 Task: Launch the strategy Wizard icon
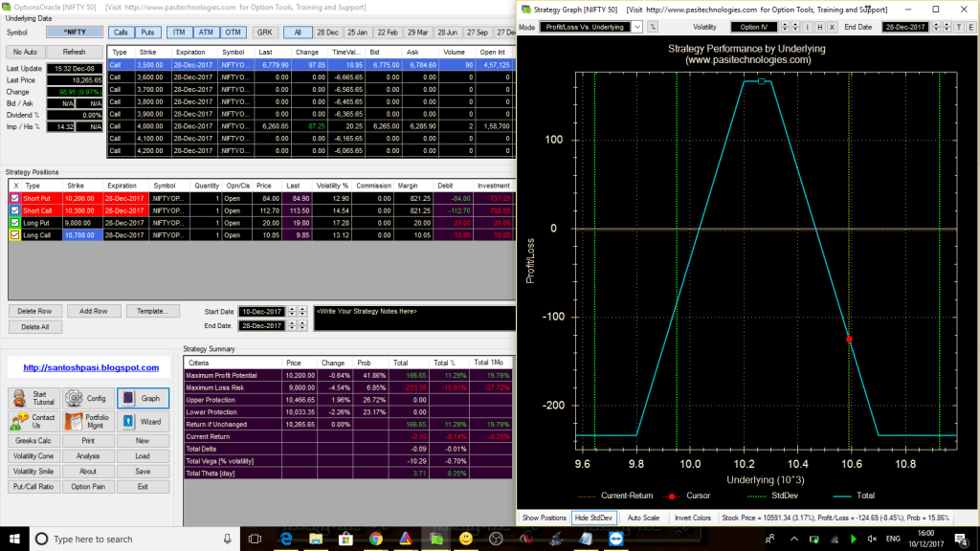click(129, 422)
